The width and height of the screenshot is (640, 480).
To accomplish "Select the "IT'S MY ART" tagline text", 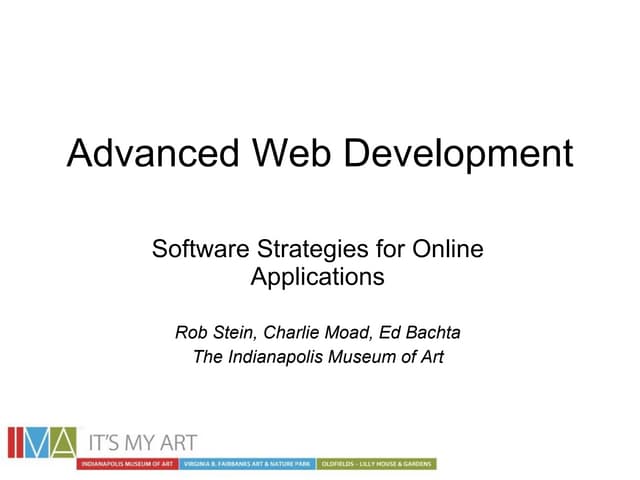I will [140, 442].
